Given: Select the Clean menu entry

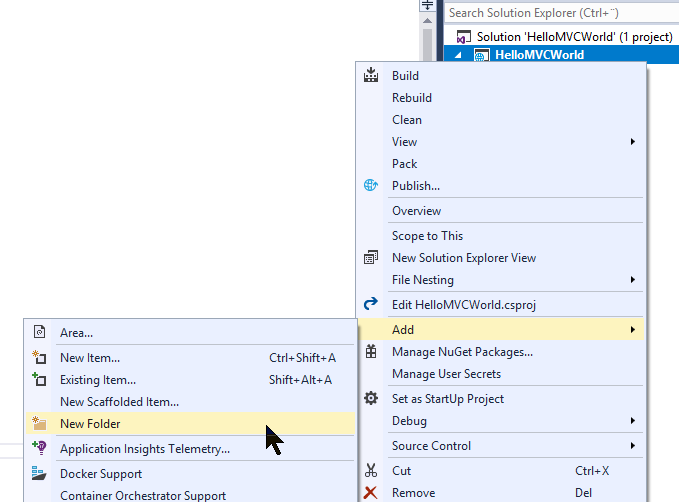Looking at the screenshot, I should [501, 120].
